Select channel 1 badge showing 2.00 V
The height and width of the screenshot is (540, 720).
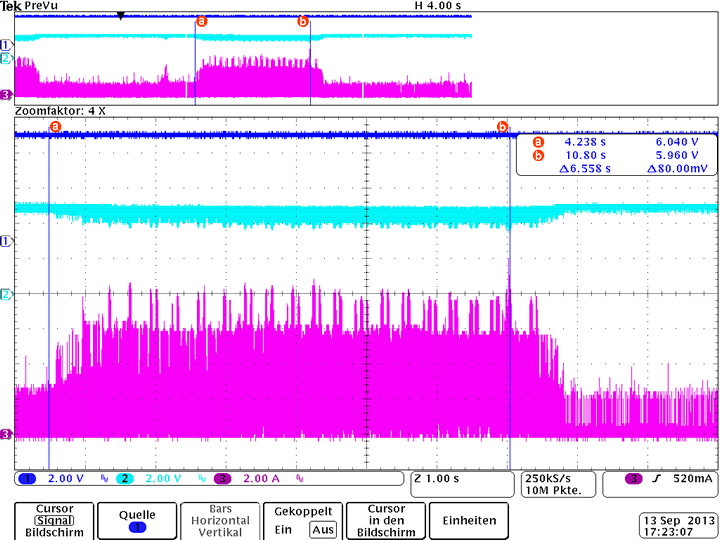28,478
